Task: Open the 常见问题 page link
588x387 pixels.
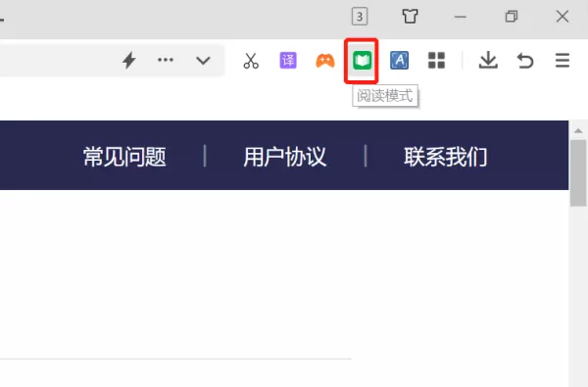Action: (124, 157)
